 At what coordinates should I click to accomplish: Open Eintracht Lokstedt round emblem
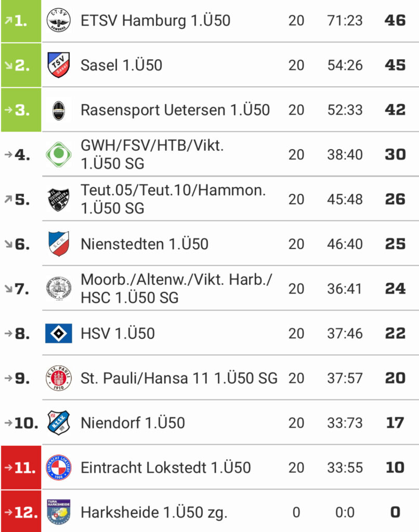tap(58, 468)
